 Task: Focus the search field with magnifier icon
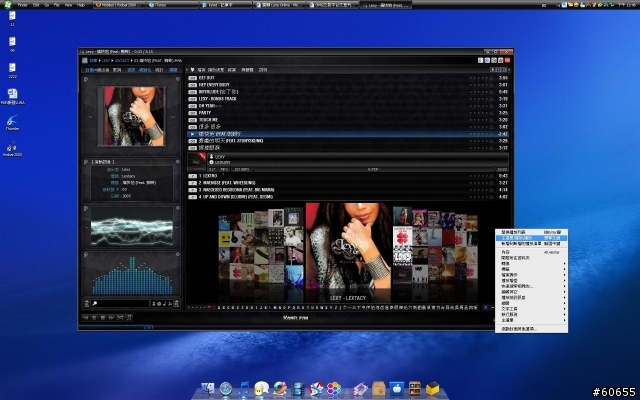coord(121,304)
